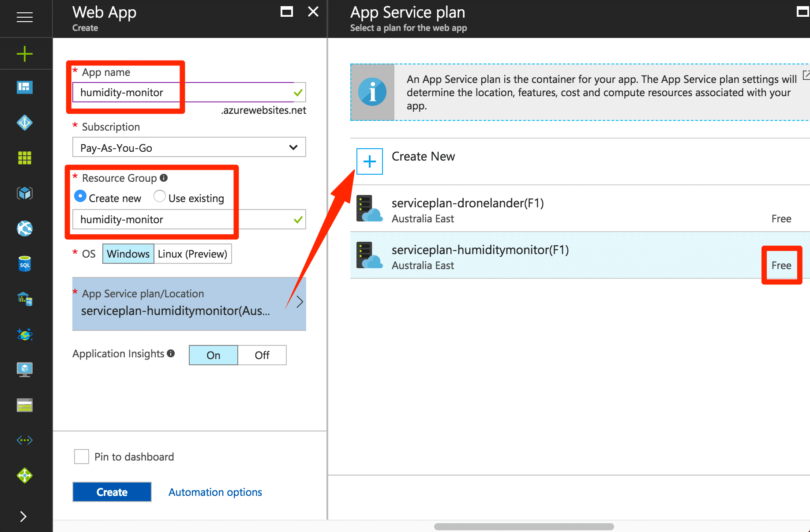Click the App name input field
The width and height of the screenshot is (810, 532).
(189, 92)
